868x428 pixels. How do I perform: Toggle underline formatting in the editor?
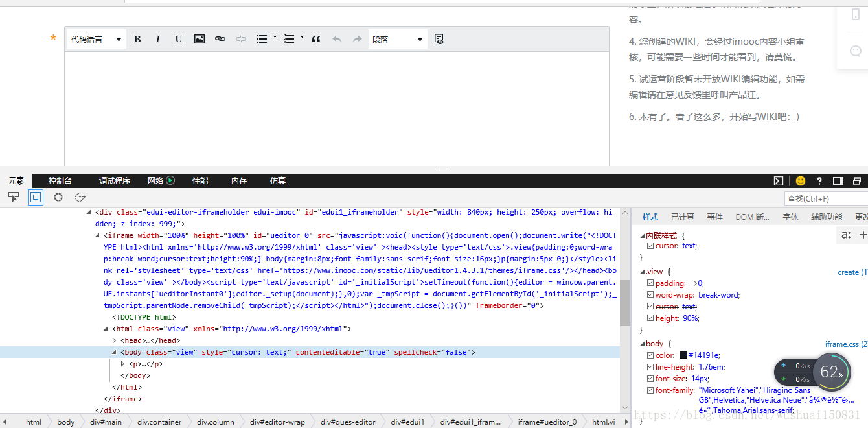(179, 40)
